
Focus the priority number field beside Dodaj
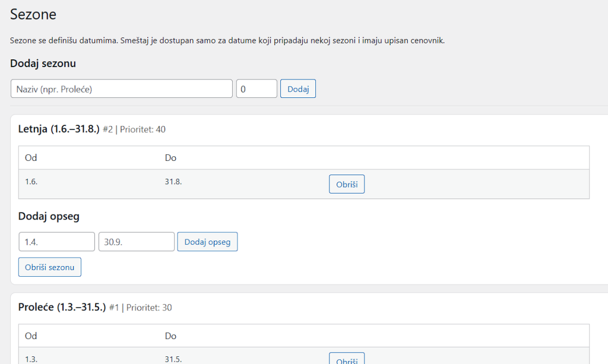pyautogui.click(x=256, y=89)
